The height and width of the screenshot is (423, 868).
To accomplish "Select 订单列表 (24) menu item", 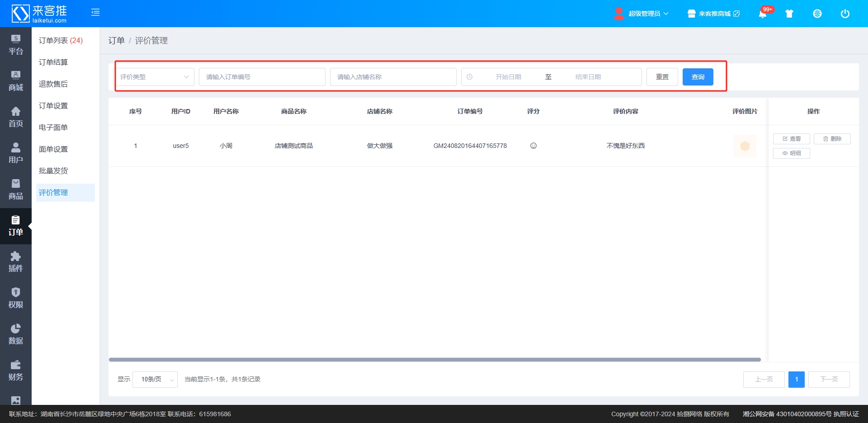I will click(x=61, y=41).
